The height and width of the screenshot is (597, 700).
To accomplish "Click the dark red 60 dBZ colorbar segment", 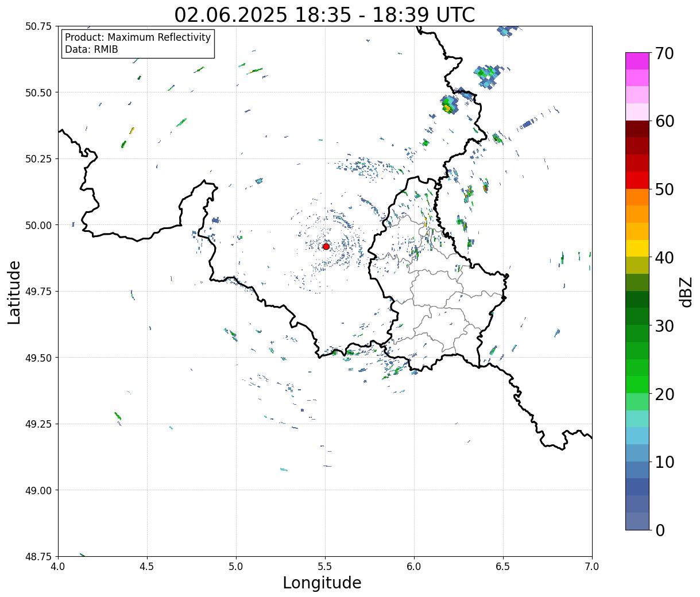I will (x=637, y=129).
